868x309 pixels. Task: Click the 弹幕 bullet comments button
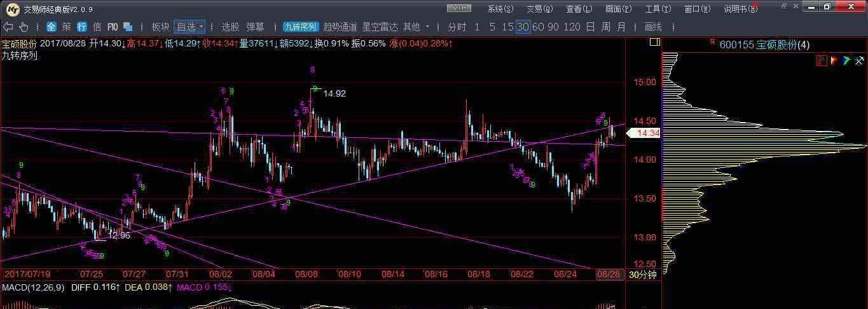coord(255,27)
